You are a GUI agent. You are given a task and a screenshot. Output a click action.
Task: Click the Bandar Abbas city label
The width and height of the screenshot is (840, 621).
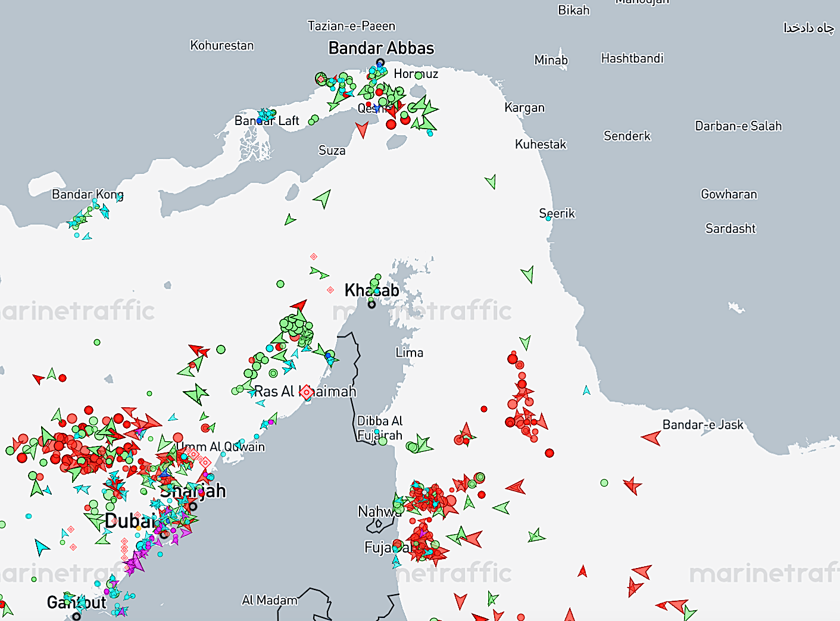click(x=381, y=48)
